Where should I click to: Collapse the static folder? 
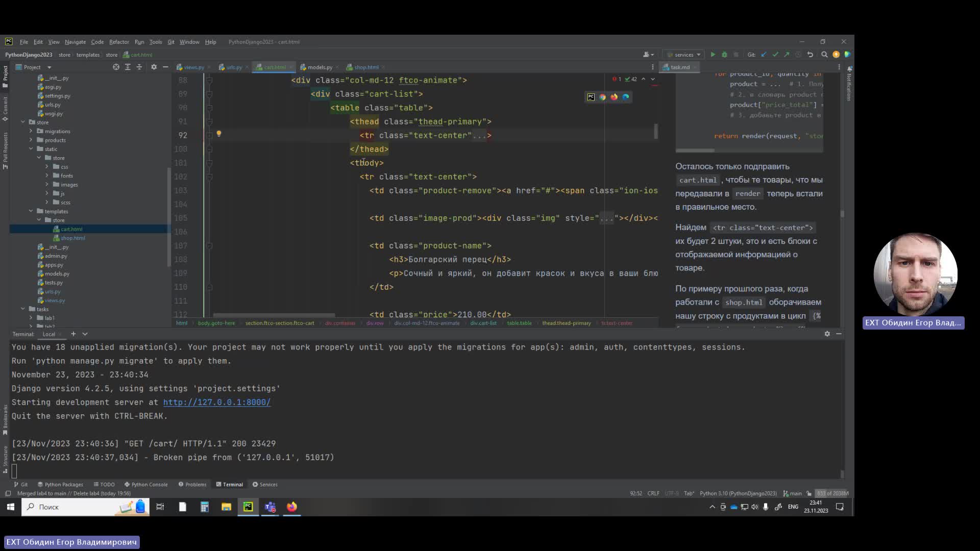(31, 149)
